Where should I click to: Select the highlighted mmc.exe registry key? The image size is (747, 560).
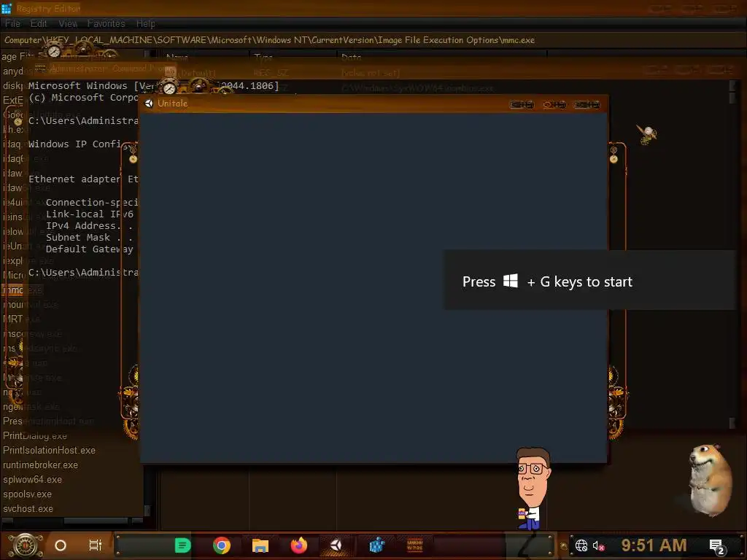coord(23,289)
